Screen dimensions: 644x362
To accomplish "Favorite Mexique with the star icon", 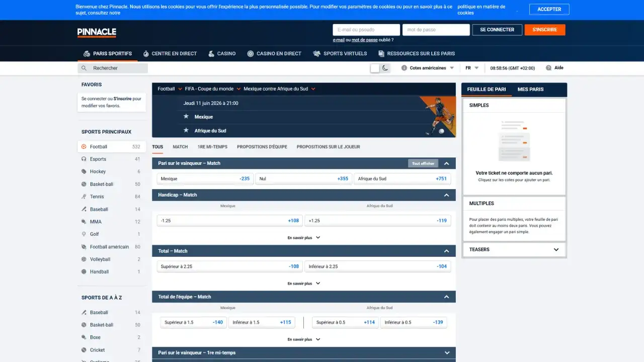I will (x=186, y=117).
